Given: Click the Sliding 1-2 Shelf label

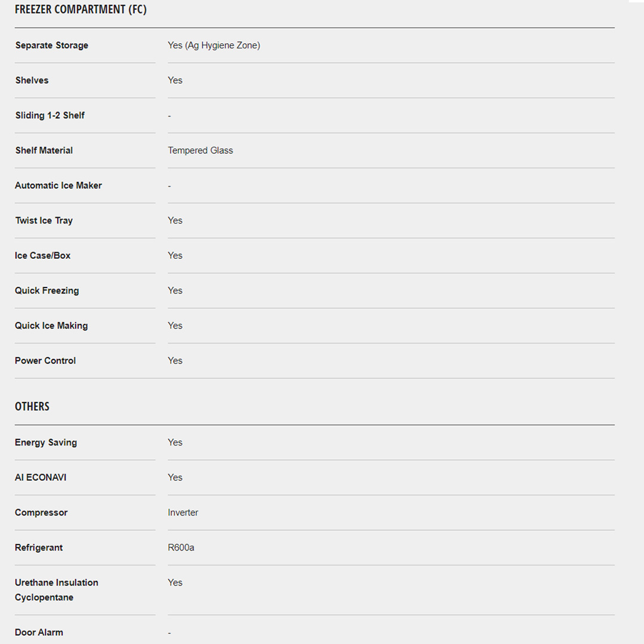Looking at the screenshot, I should point(50,116).
